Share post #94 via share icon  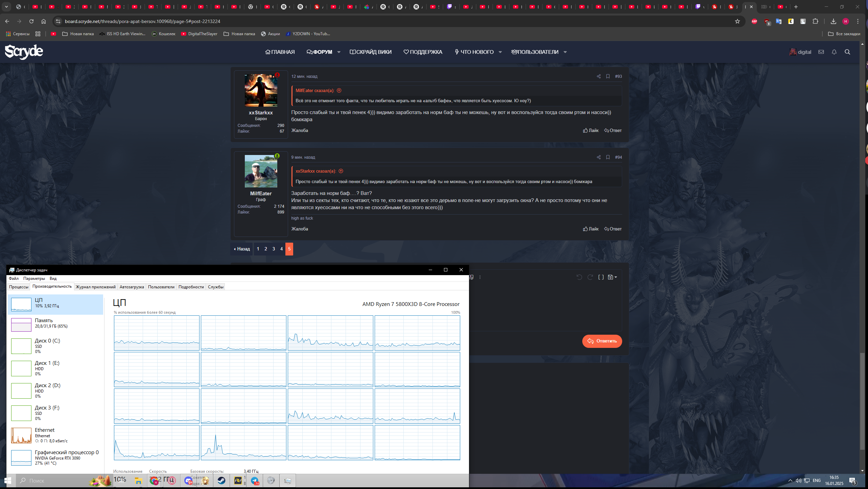point(599,157)
